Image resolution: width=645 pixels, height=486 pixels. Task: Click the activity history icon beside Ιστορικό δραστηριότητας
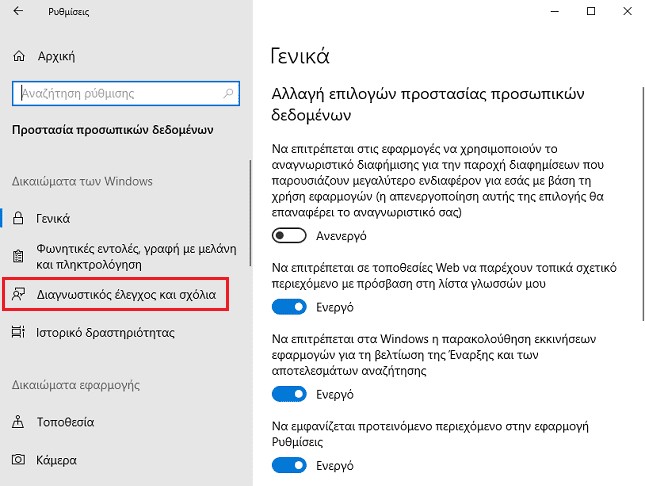click(19, 332)
